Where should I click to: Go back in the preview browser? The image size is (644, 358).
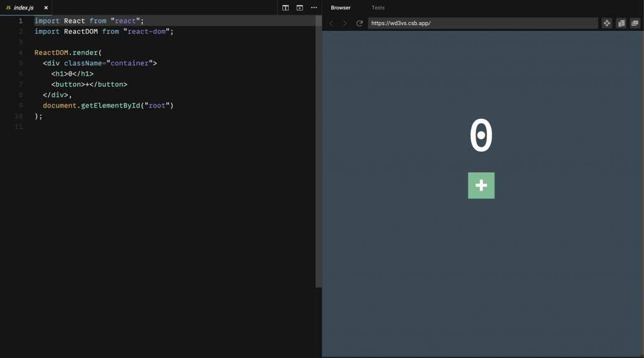tap(331, 23)
